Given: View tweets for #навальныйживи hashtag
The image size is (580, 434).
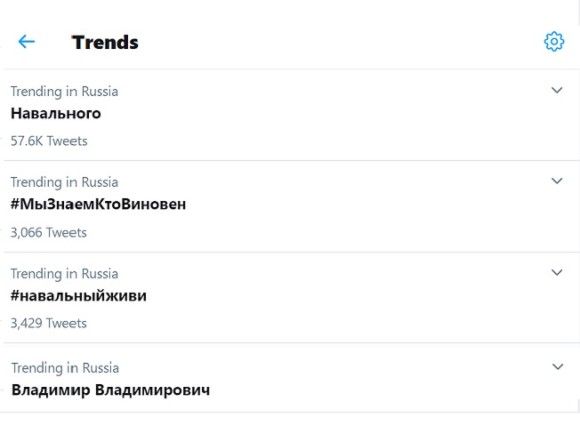Looking at the screenshot, I should tap(78, 296).
